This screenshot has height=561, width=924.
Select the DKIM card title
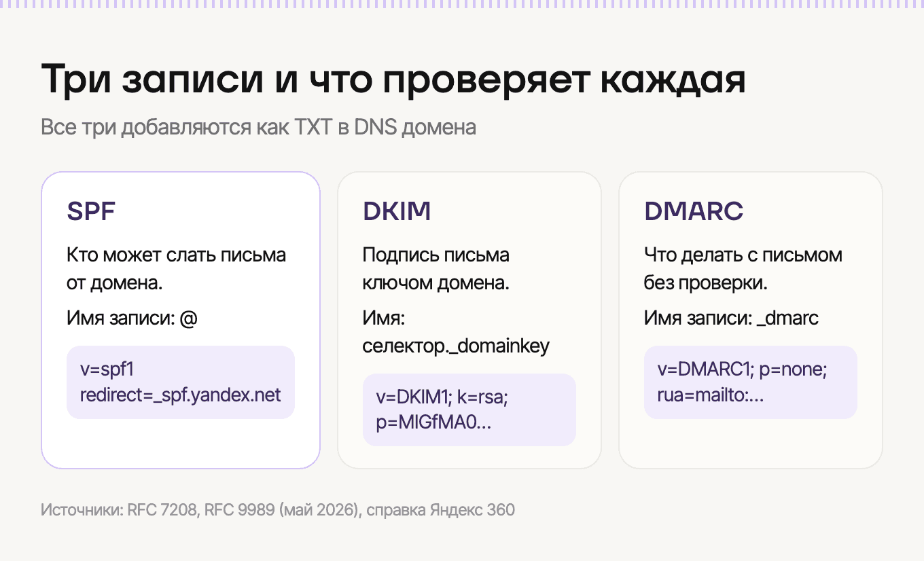pos(397,211)
